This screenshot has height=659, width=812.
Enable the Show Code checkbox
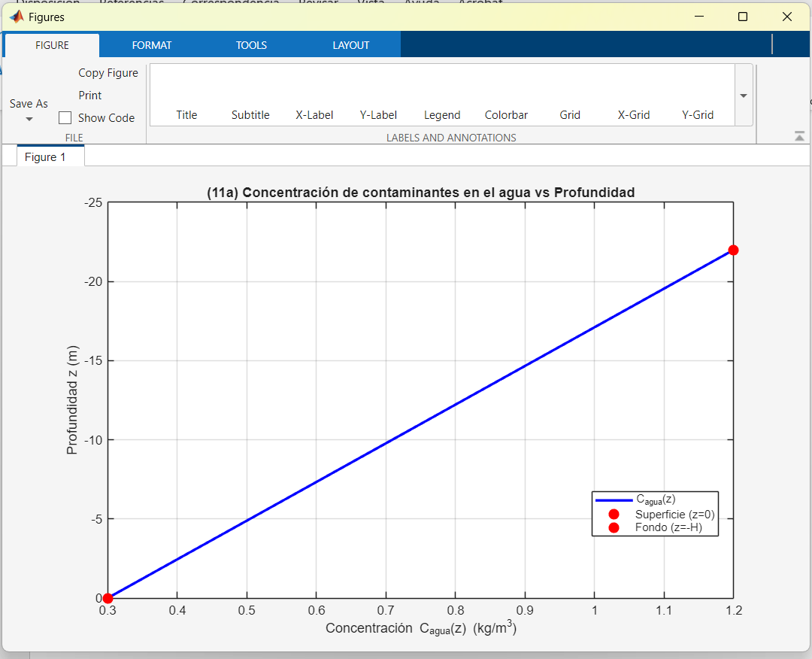(65, 118)
